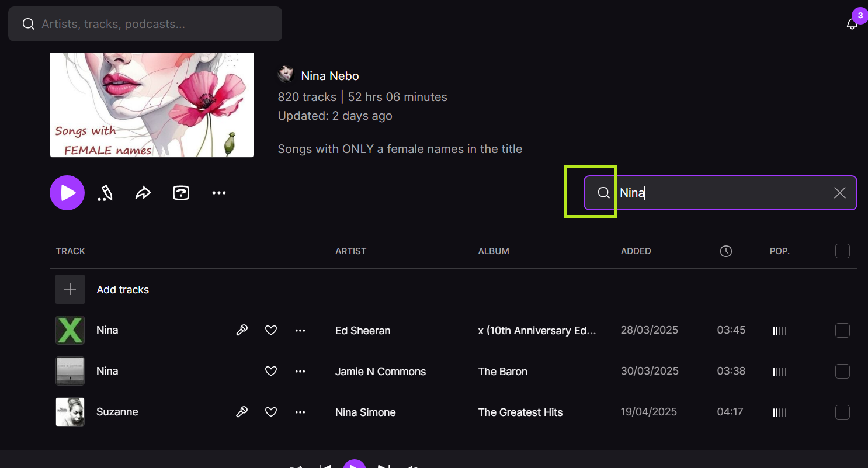Open the Nina Nebo profile link
Viewport: 868px width, 468px height.
click(x=330, y=76)
